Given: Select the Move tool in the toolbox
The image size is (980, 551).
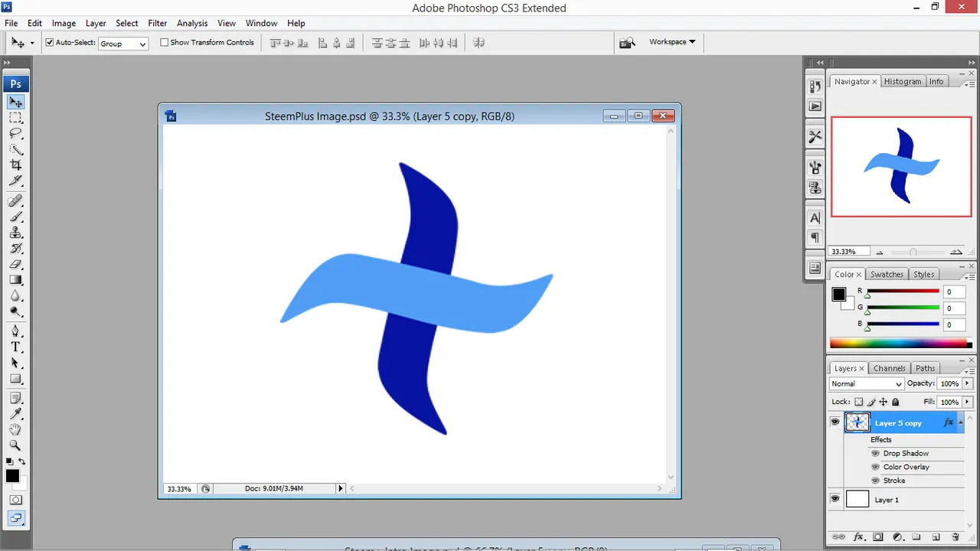Looking at the screenshot, I should [x=15, y=102].
